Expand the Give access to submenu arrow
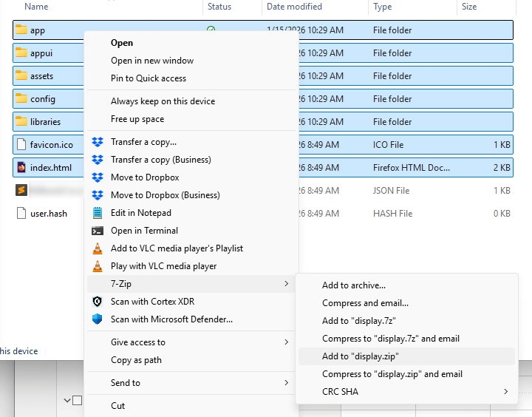Viewport: 532px width, 417px height. coord(286,342)
